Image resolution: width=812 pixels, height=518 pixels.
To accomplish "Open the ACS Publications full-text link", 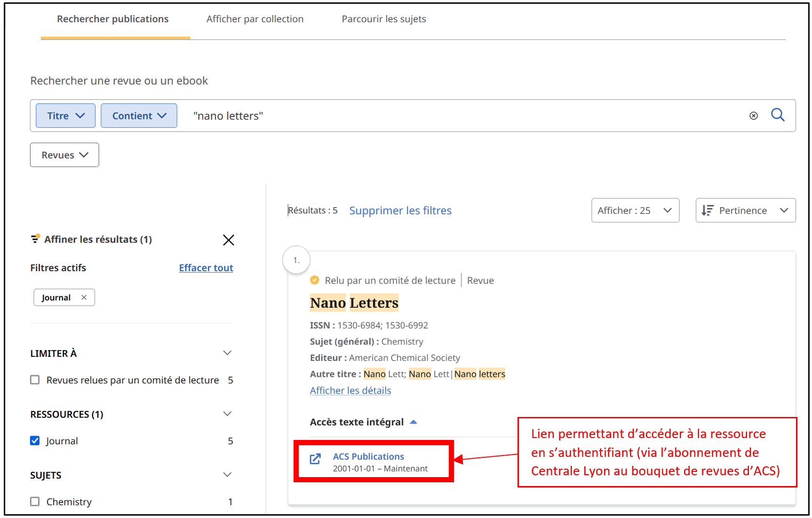I will (368, 456).
